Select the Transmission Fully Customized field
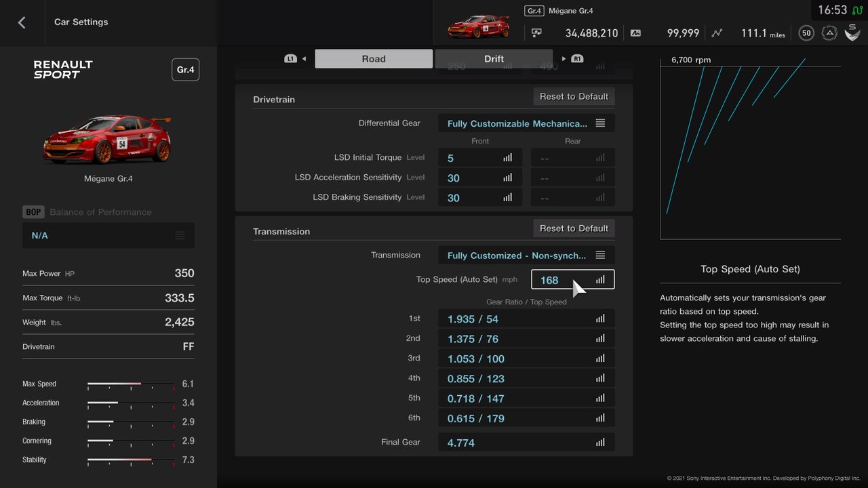 point(527,256)
